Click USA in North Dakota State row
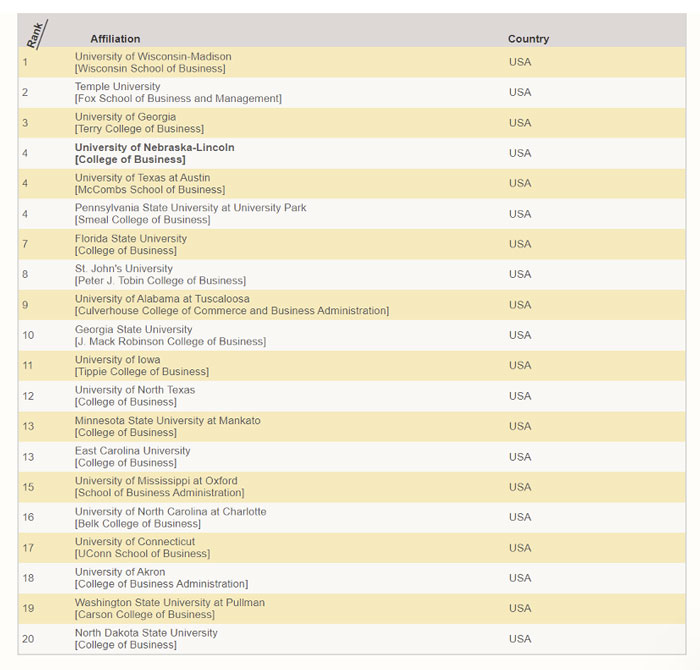This screenshot has height=670, width=700. tap(520, 639)
